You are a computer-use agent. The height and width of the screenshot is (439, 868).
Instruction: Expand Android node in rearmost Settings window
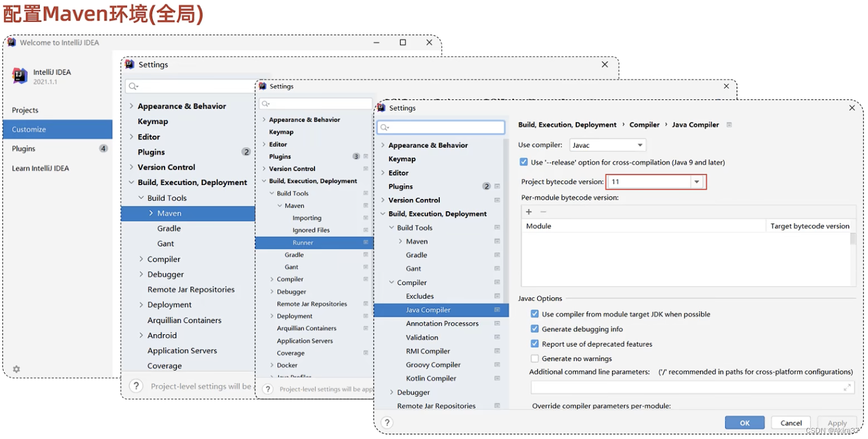[x=141, y=335]
